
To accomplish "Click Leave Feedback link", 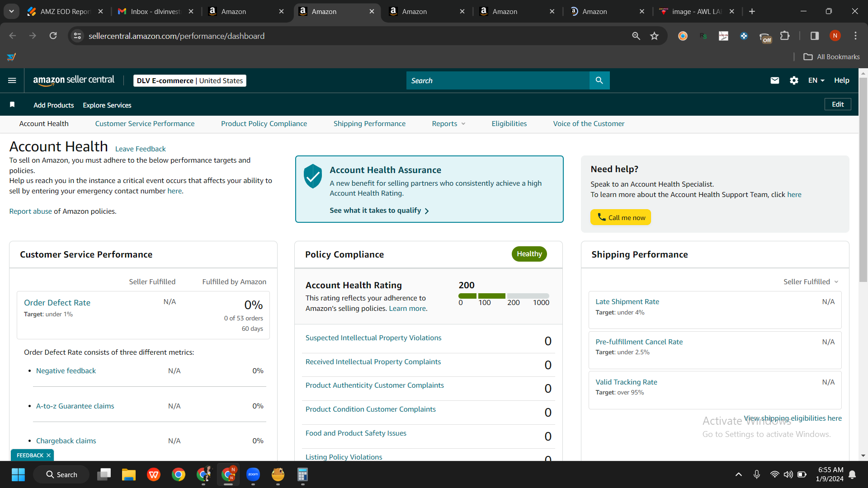I will [x=141, y=149].
